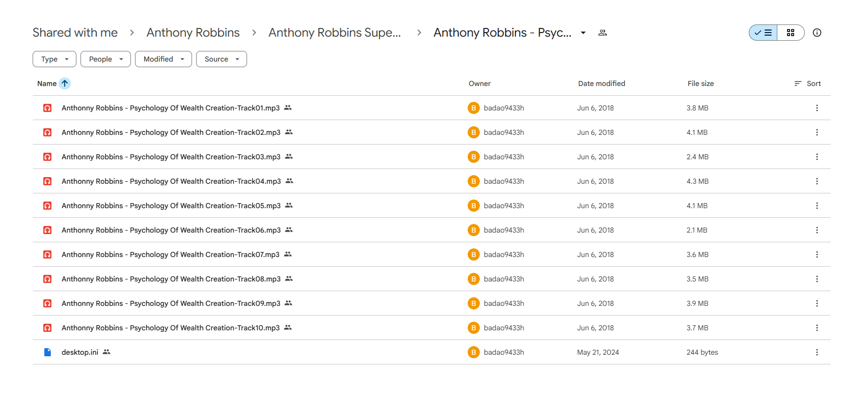
Task: Click the Date modified column header
Action: click(602, 83)
